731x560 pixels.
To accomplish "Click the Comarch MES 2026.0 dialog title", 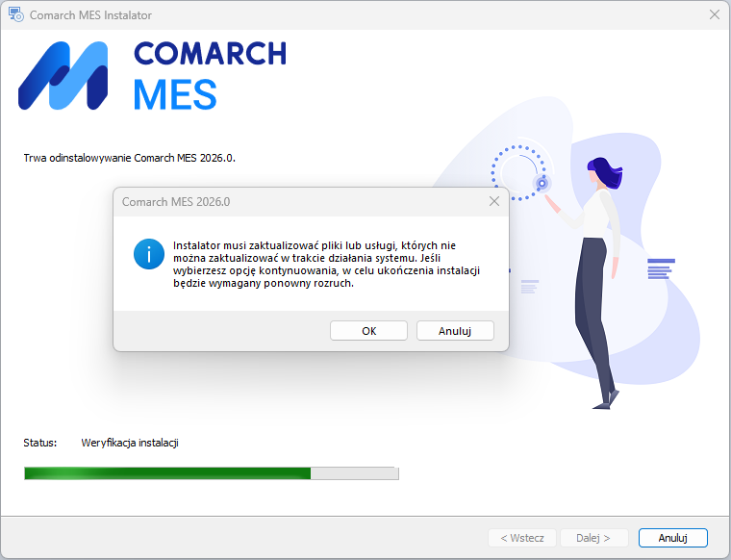I will (176, 202).
